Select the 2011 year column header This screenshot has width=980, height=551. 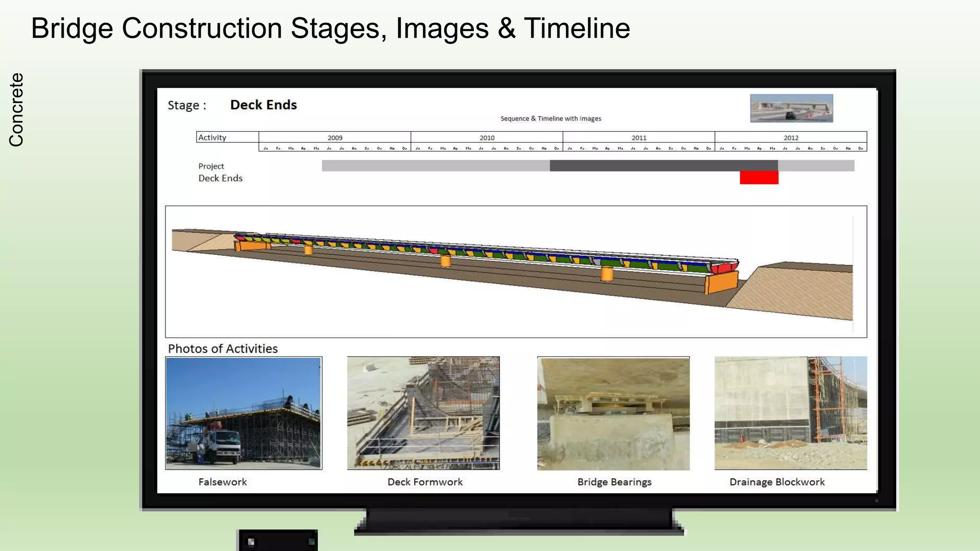(x=638, y=137)
